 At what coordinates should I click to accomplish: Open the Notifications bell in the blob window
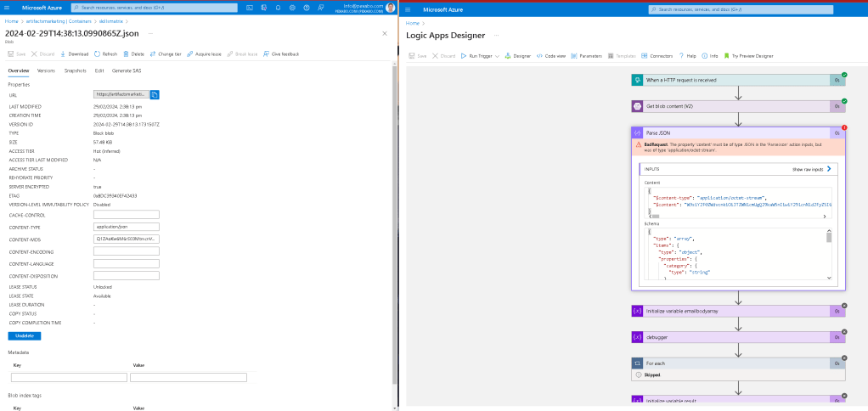[278, 8]
